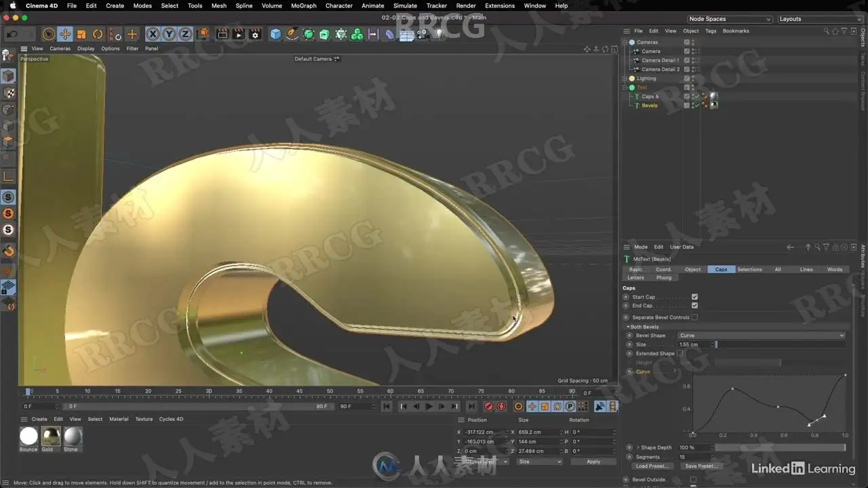The height and width of the screenshot is (488, 868).
Task: Toggle the Z axis lock
Action: point(185,34)
